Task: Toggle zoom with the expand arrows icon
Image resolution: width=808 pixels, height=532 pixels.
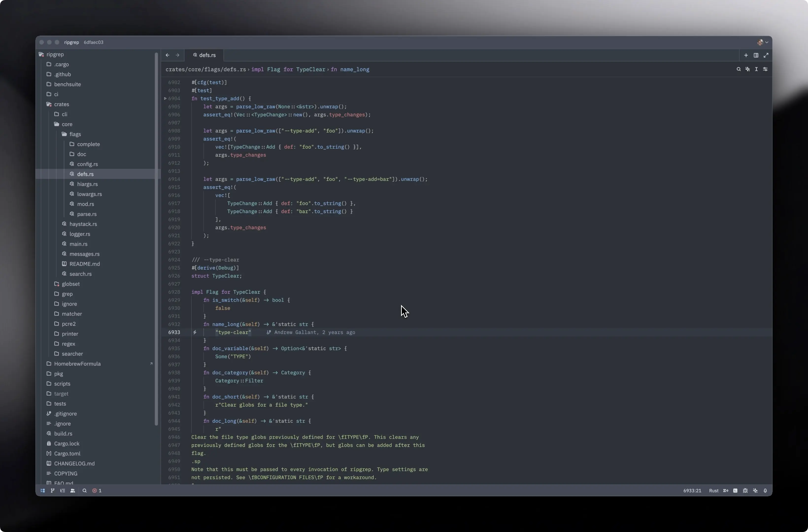Action: click(766, 55)
